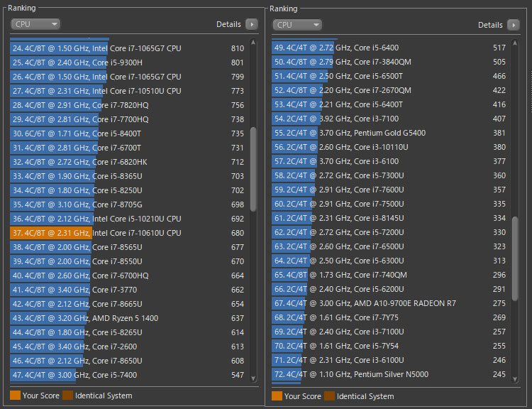The image size is (532, 409).
Task: Select row 29 Core i7-7700HQ
Action: pos(128,119)
